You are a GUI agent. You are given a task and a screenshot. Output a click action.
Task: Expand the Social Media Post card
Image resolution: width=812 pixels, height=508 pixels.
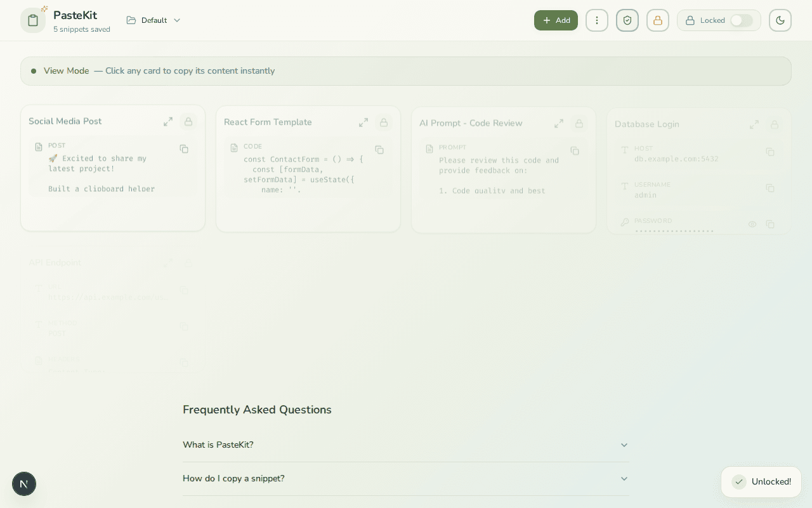(x=168, y=121)
